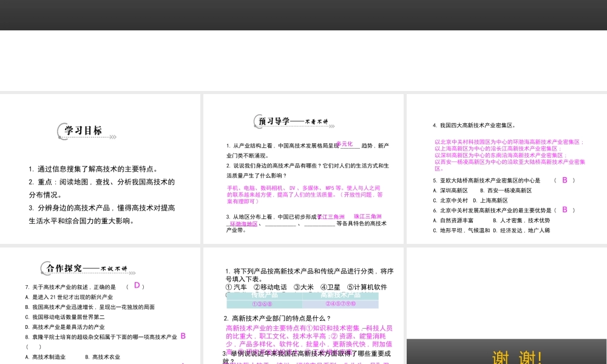The height and width of the screenshot is (364, 607).
Task: Click the 高新技术产品 table header cell
Action: point(341,295)
